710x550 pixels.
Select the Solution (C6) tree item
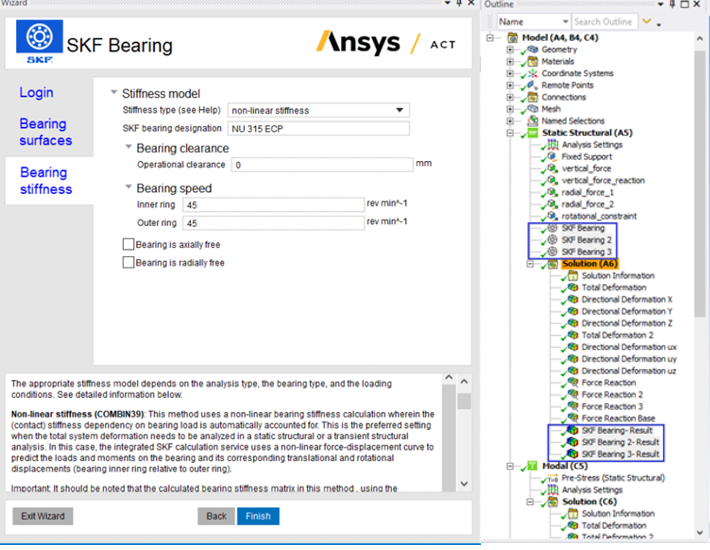pos(589,502)
